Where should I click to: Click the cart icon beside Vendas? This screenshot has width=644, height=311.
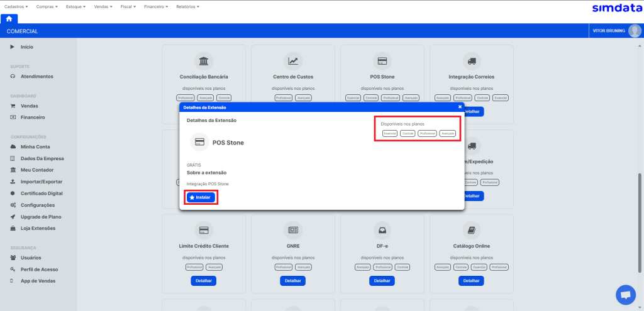pos(13,106)
